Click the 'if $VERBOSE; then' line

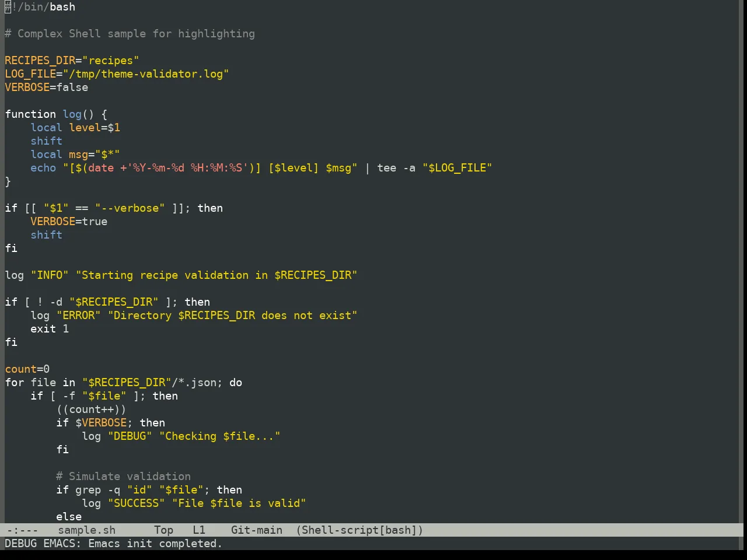click(x=110, y=423)
